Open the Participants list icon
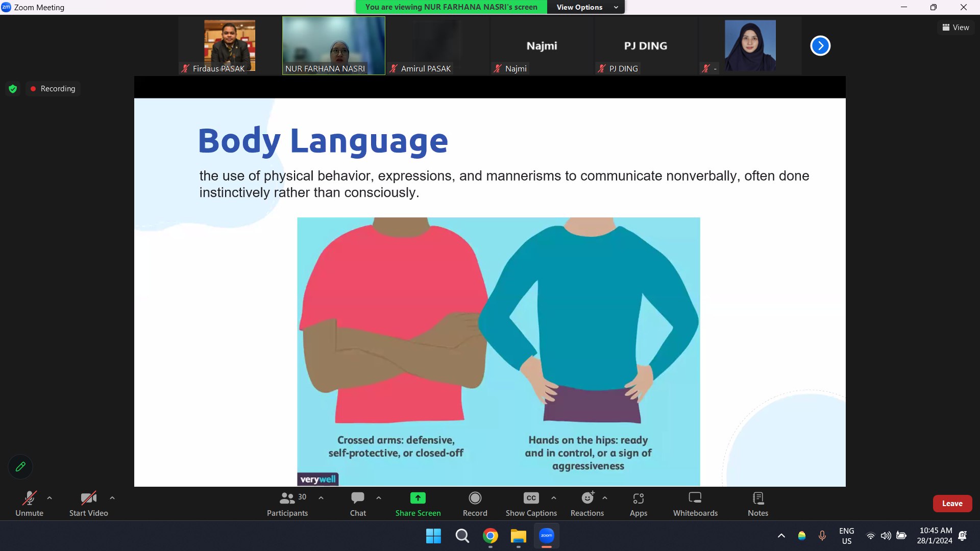980x551 pixels. pos(287,498)
